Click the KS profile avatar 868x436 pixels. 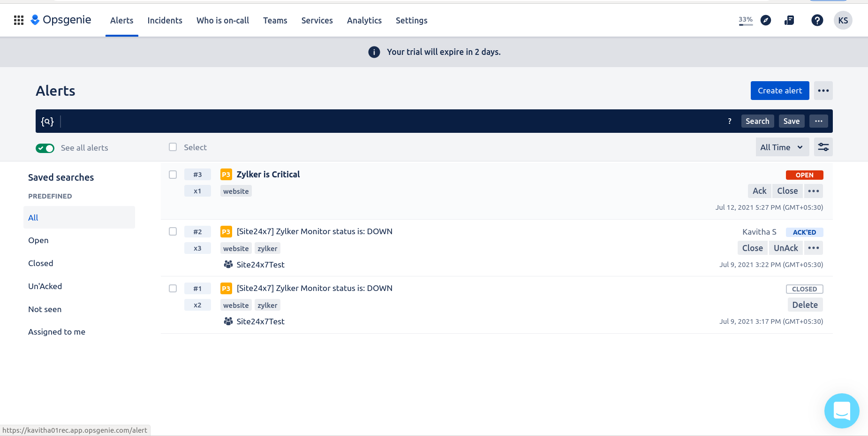click(x=843, y=20)
